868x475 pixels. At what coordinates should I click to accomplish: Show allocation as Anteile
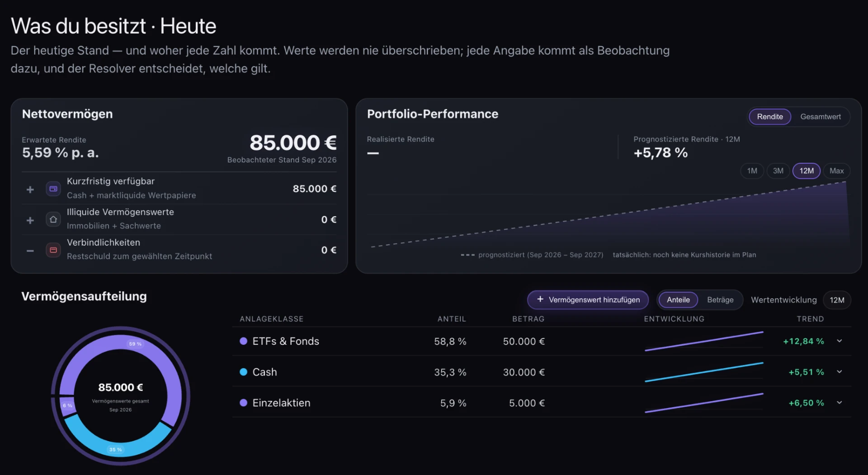point(678,300)
